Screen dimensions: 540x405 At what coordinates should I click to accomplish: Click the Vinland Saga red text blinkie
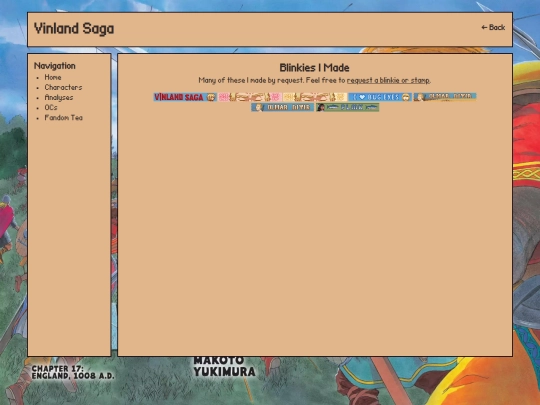pyautogui.click(x=185, y=97)
